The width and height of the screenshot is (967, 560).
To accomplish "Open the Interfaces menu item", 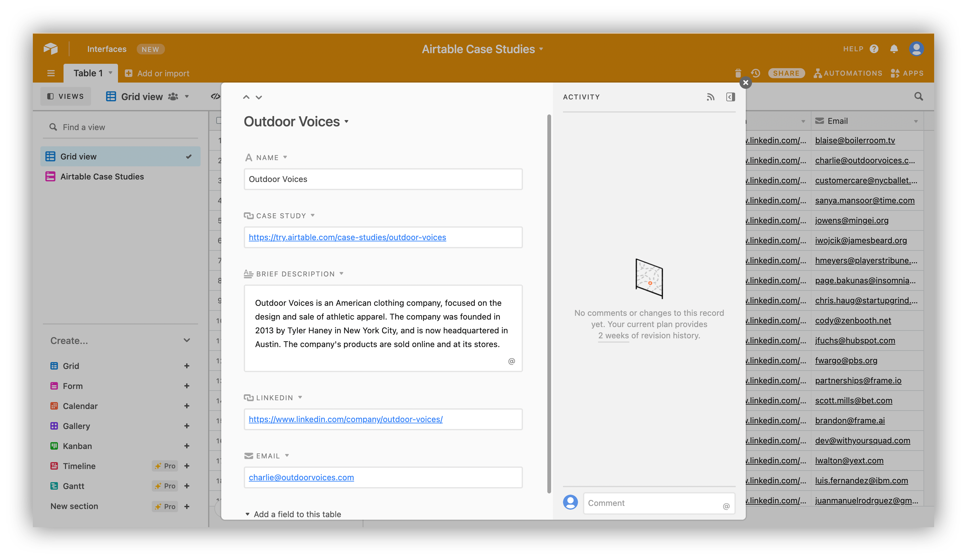I will tap(107, 49).
